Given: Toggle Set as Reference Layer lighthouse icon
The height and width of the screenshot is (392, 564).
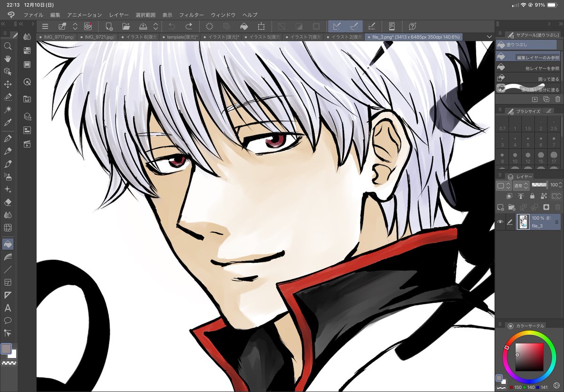Looking at the screenshot, I should coord(521,196).
